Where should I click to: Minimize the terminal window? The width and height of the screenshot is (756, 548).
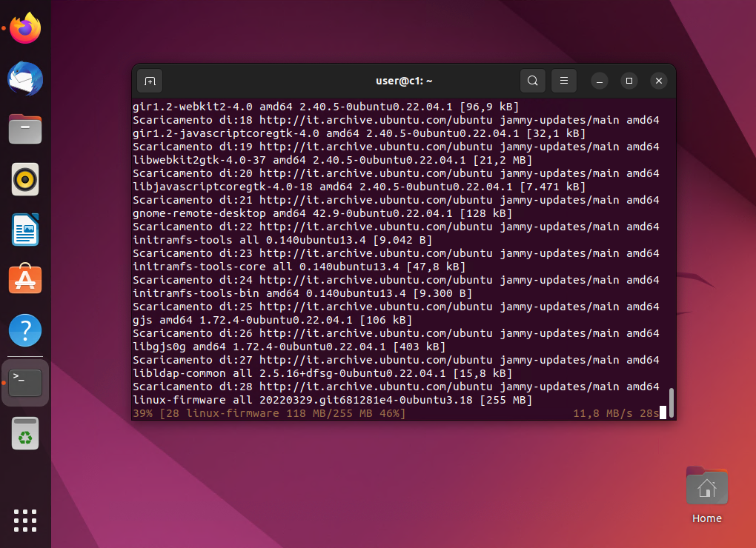(600, 81)
